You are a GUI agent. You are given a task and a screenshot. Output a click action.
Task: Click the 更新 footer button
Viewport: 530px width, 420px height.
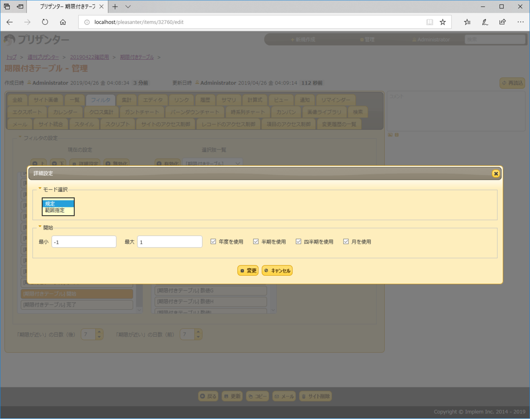point(232,396)
